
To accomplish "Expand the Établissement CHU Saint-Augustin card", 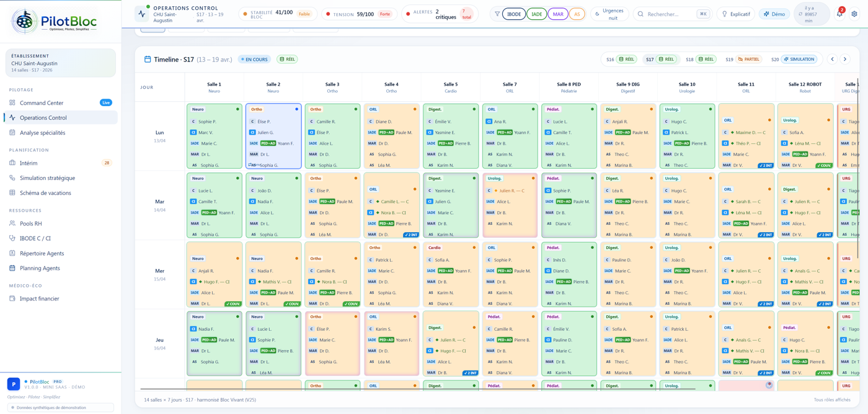I will point(61,63).
